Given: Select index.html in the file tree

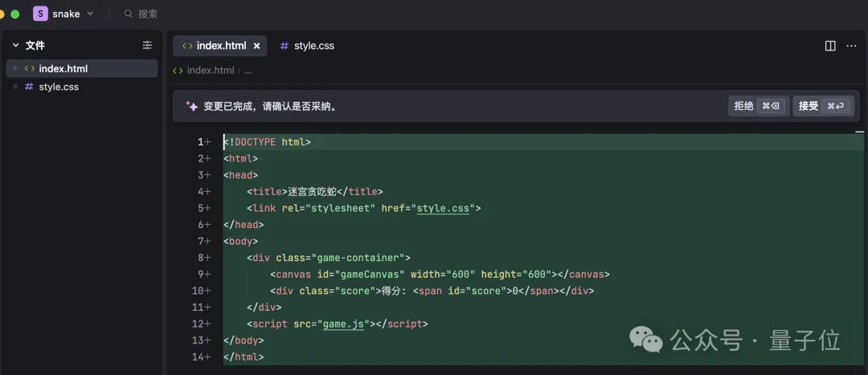Looking at the screenshot, I should [x=63, y=68].
